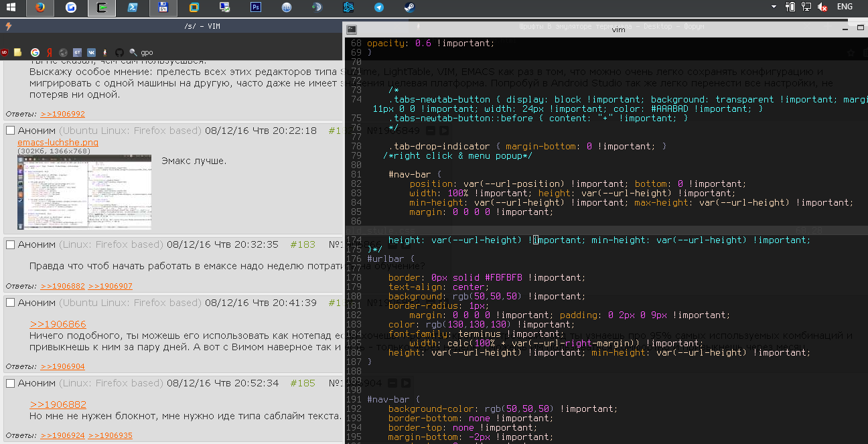Viewport: 868px width, 444px height.
Task: Open PowerShell from the taskbar
Action: click(x=133, y=7)
